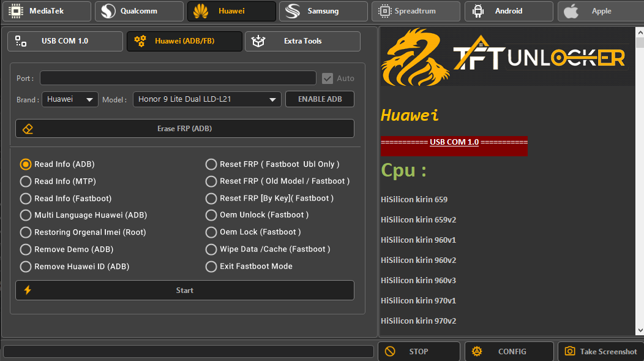644x361 pixels.
Task: Click HiSilicon kirin 970v2 text
Action: click(419, 321)
